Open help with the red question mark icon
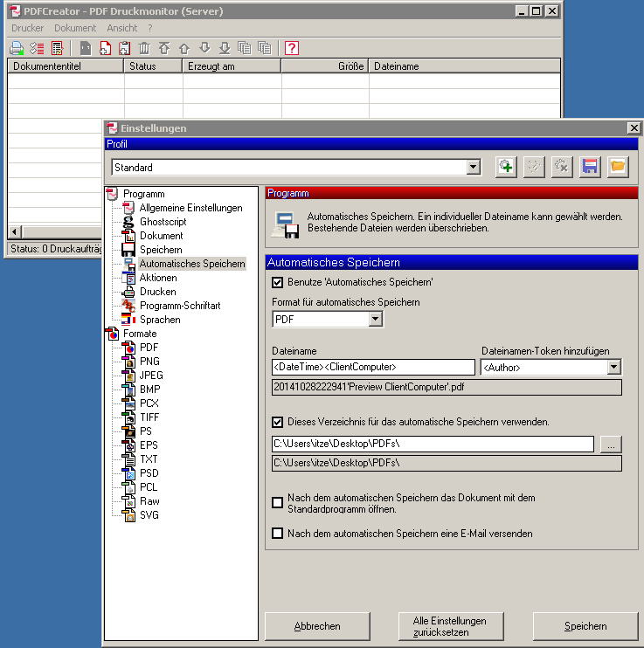This screenshot has height=648, width=644. pos(292,48)
